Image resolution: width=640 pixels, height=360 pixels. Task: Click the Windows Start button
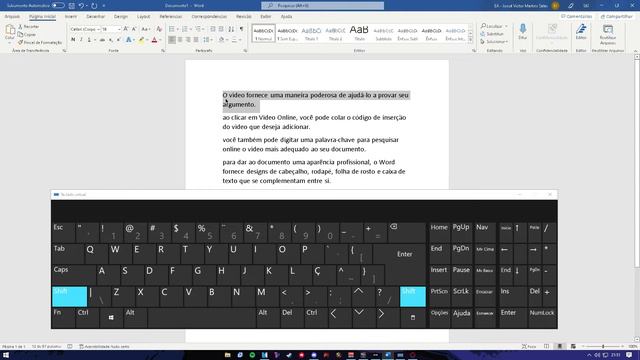point(6,355)
